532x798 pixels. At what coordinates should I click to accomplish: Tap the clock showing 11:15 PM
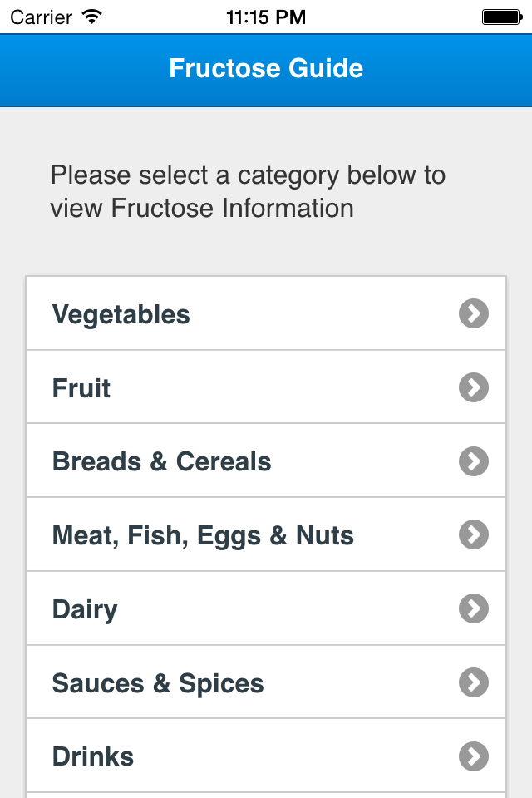coord(266,15)
